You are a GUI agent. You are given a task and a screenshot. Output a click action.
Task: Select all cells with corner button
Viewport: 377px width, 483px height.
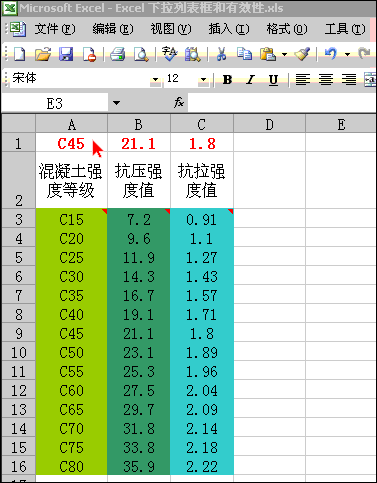pos(19,124)
